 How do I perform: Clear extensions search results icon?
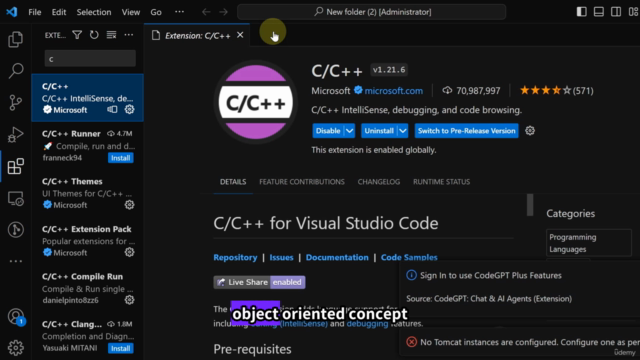tap(111, 35)
